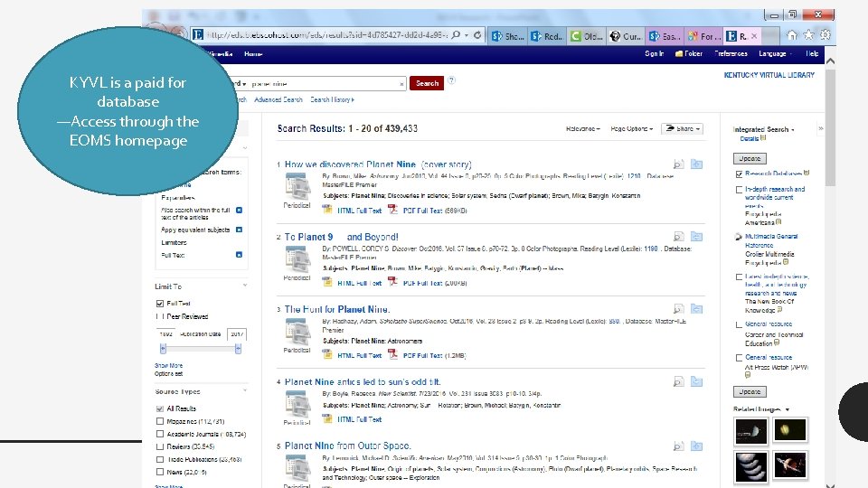Preview icon for 'Planet Nine from Outer Space'

[x=678, y=446]
